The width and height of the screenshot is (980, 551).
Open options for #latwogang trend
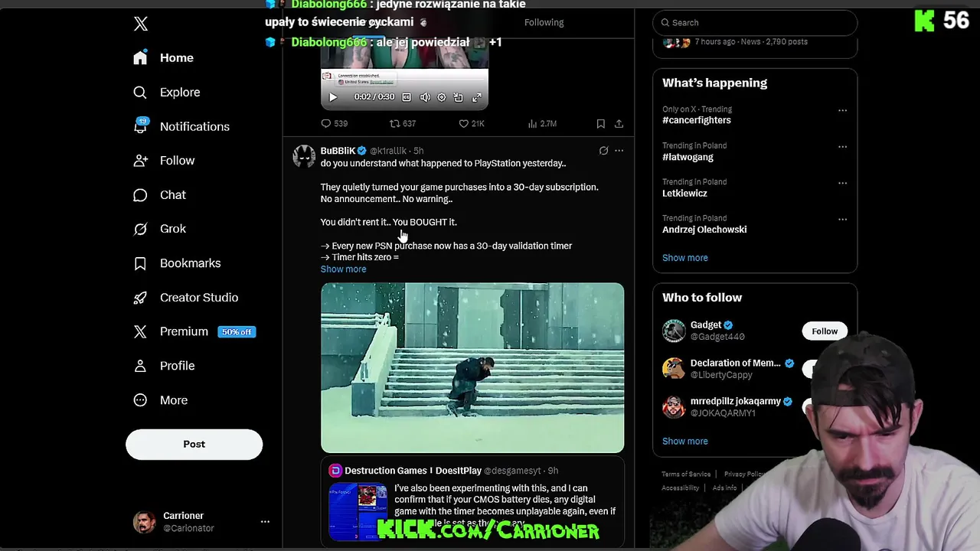(x=842, y=146)
